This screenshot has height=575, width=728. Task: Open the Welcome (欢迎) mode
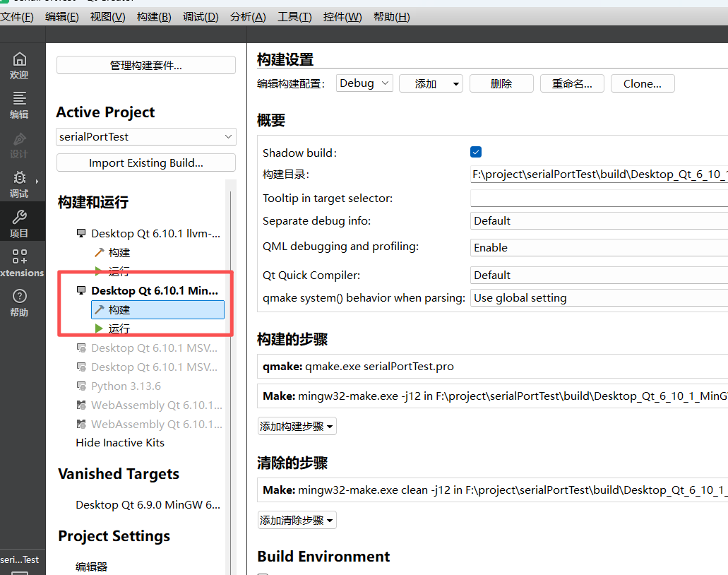(19, 66)
